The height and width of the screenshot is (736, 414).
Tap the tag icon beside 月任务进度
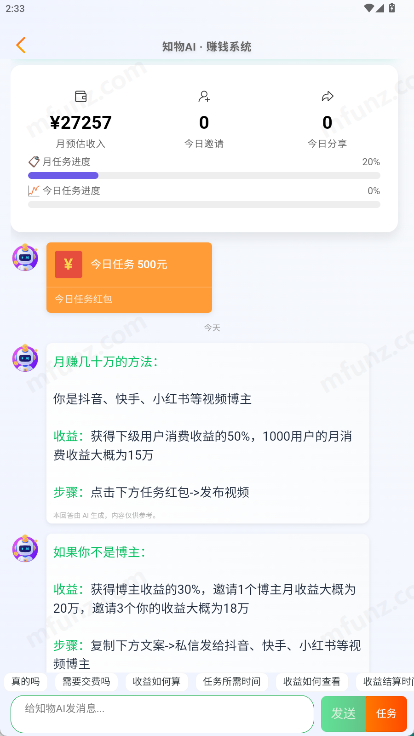click(34, 162)
